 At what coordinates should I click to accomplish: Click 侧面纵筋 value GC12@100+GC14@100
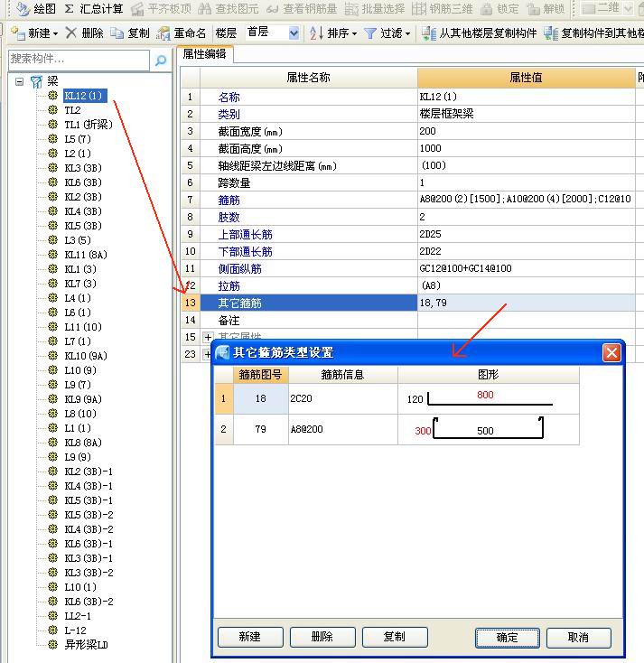pos(526,268)
